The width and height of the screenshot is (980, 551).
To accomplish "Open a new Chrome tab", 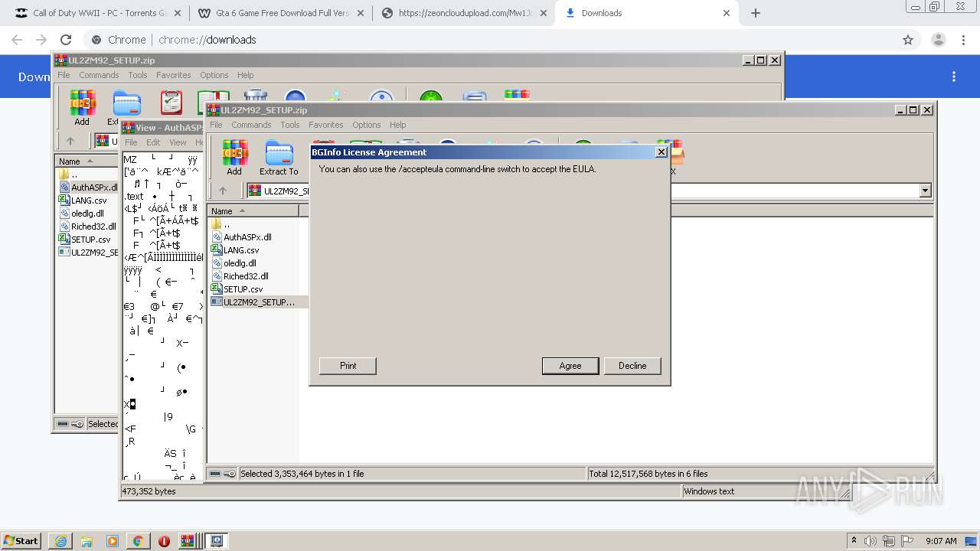I will [x=756, y=13].
